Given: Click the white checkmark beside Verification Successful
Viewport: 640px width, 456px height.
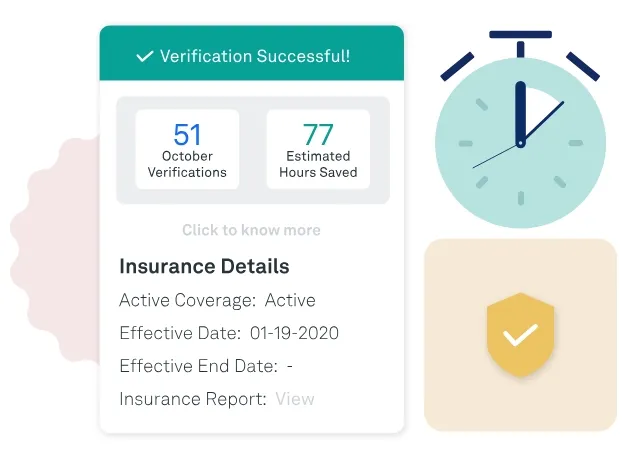Looking at the screenshot, I should (x=144, y=56).
